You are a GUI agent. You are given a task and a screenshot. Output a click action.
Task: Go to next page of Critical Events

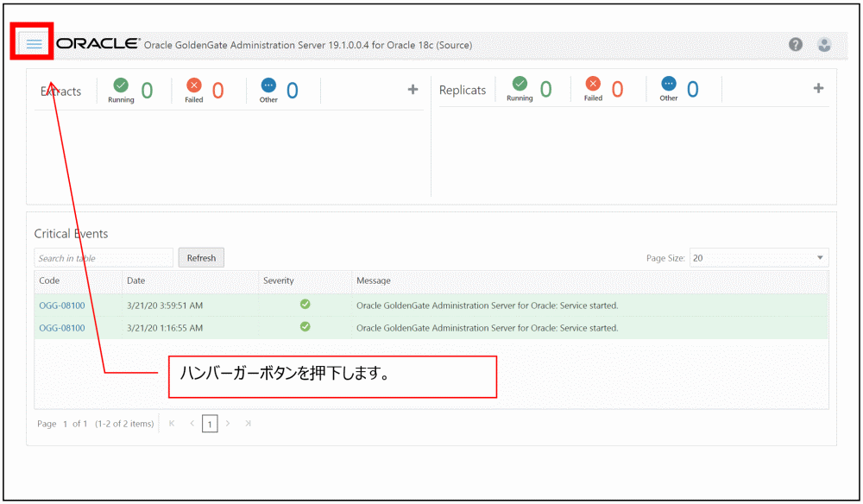pos(228,423)
